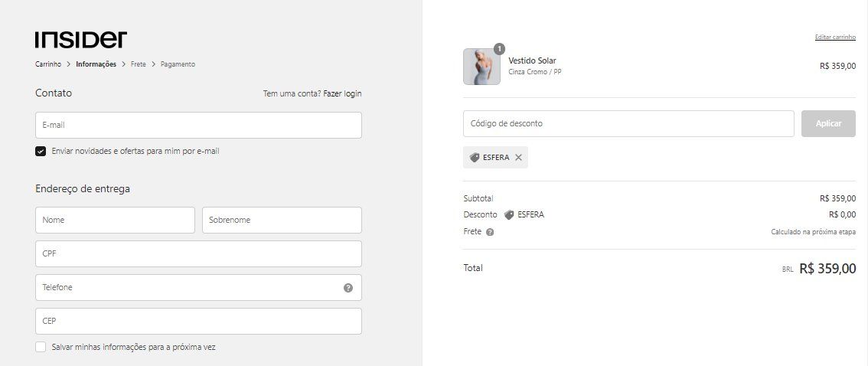Click into the CPF field
This screenshot has width=868, height=366.
click(198, 253)
